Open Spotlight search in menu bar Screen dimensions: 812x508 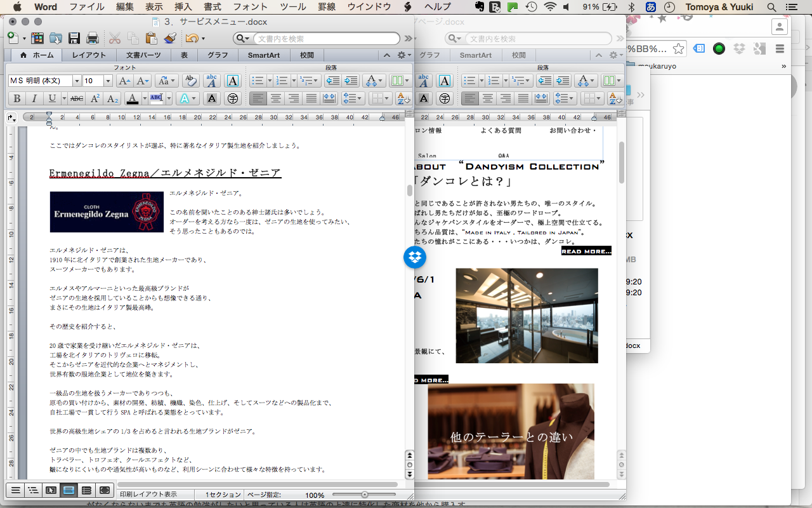pos(771,7)
